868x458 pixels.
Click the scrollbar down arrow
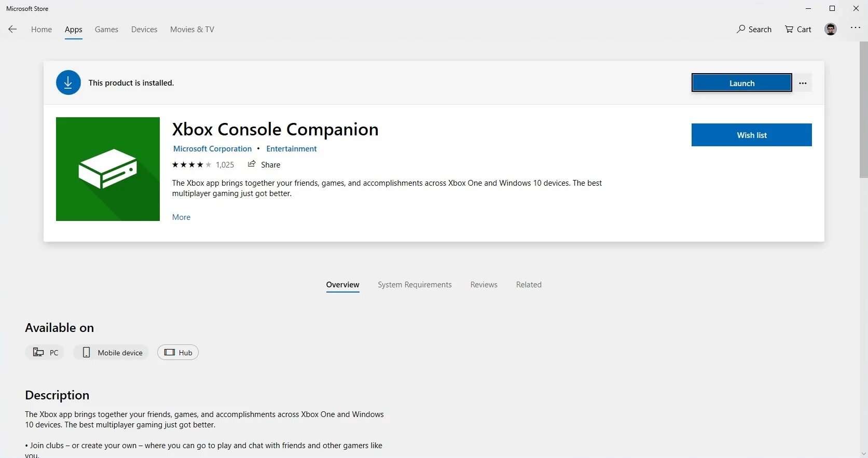(x=863, y=454)
